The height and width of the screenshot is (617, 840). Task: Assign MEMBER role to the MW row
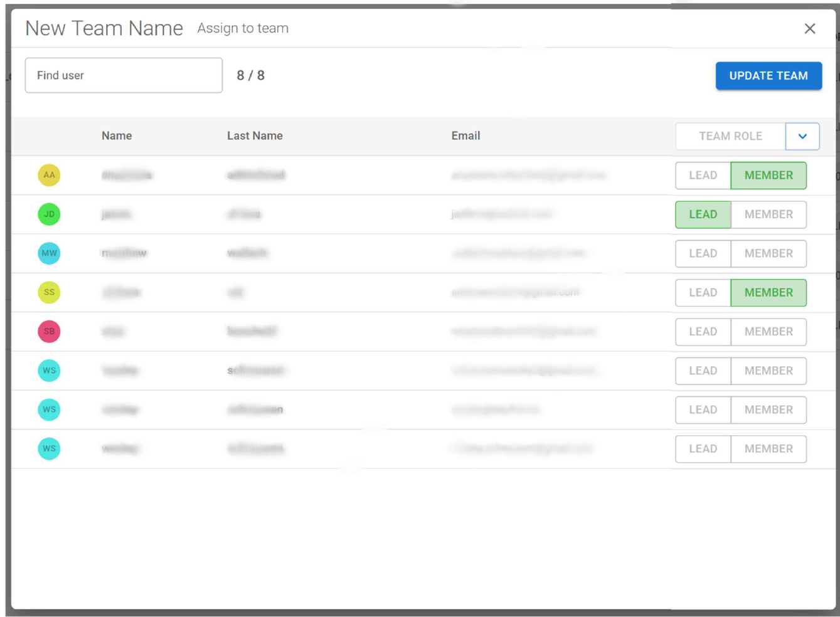coord(768,253)
